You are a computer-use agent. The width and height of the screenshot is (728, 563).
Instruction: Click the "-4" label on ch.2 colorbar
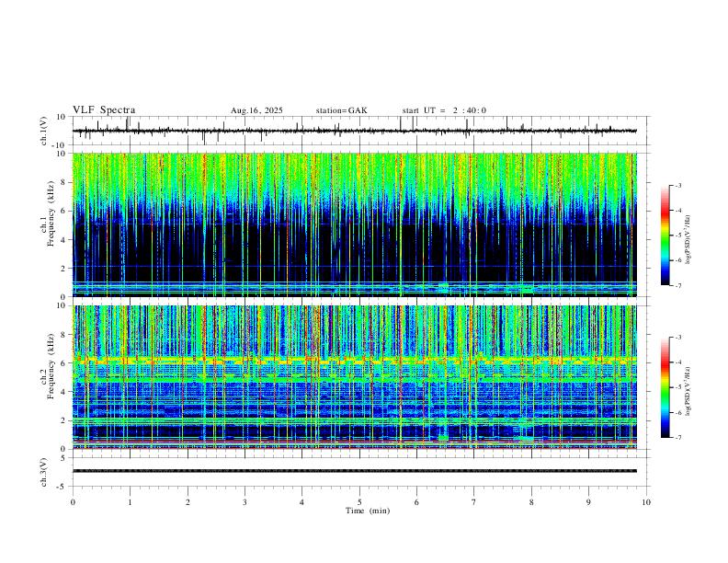pyautogui.click(x=678, y=362)
